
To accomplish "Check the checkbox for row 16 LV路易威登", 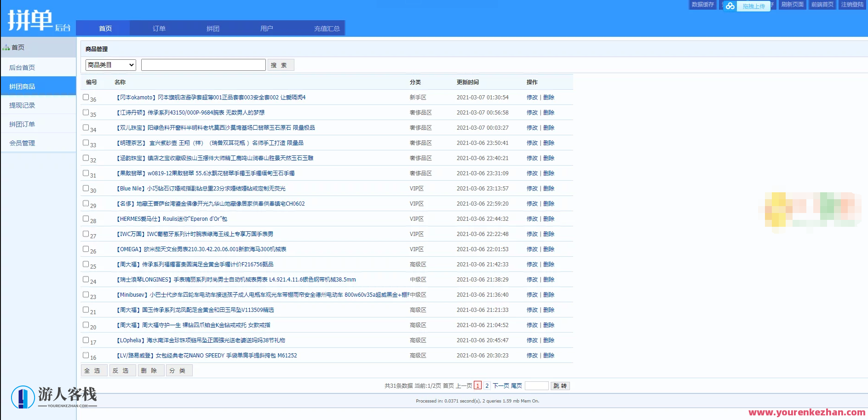I will coord(86,355).
